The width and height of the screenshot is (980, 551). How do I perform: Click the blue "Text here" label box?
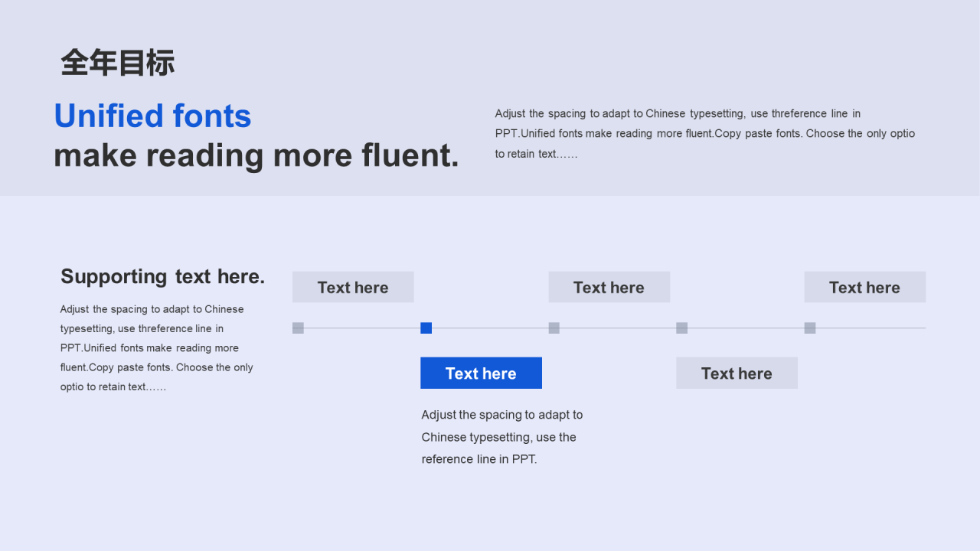coord(481,373)
